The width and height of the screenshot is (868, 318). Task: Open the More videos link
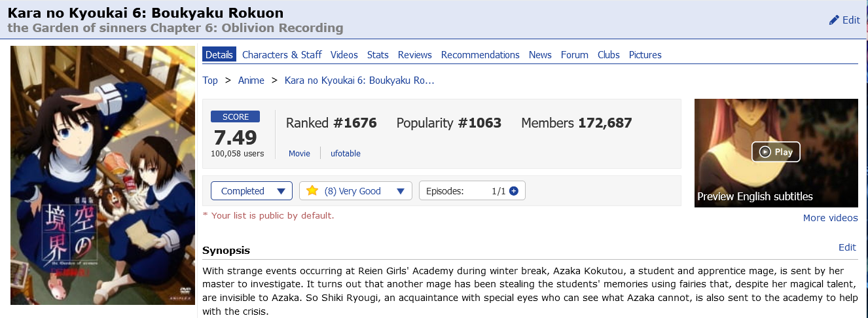[830, 218]
